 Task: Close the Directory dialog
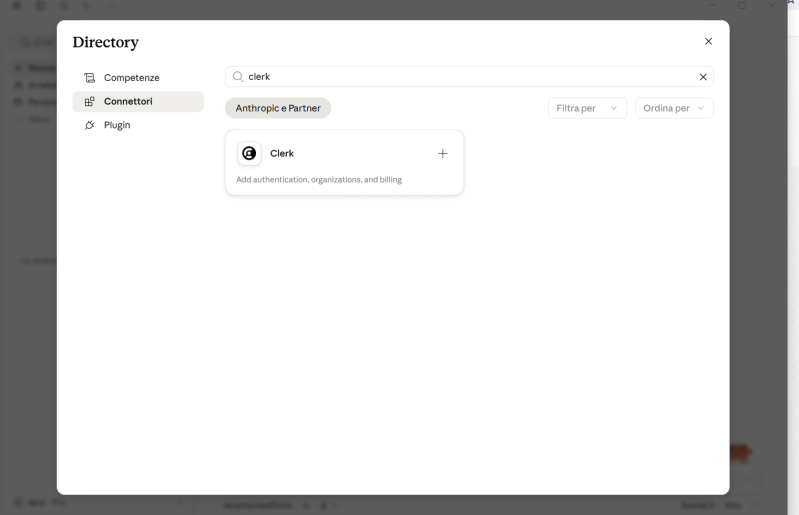[708, 41]
